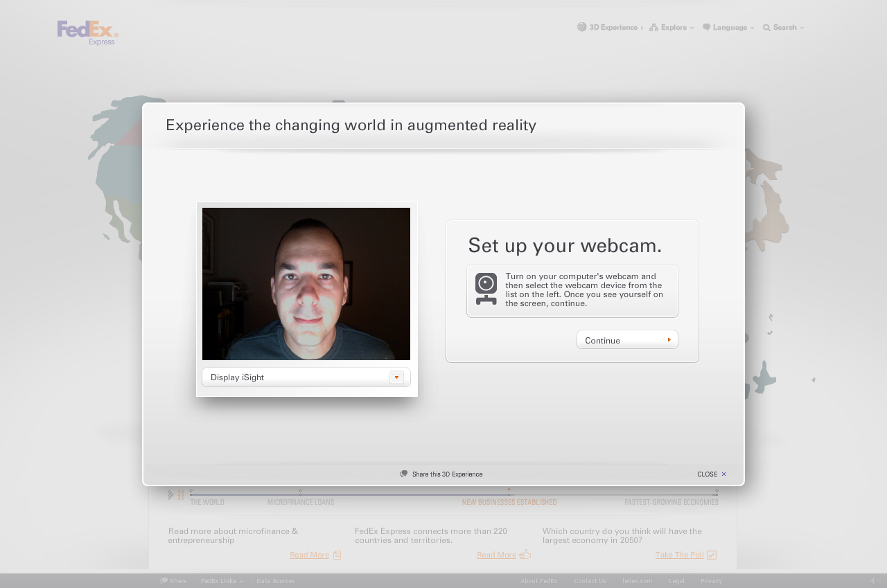Expand the Language menu arrow
The width and height of the screenshot is (887, 588).
click(752, 28)
